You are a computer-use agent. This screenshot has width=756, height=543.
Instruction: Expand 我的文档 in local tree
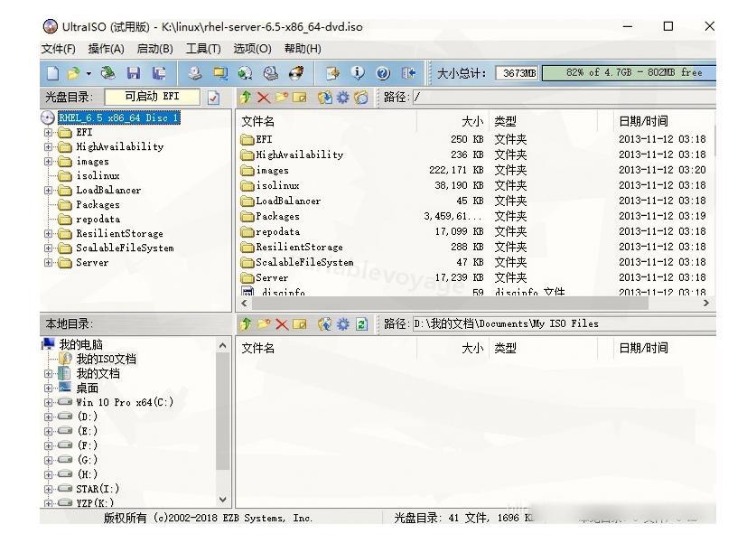(48, 374)
